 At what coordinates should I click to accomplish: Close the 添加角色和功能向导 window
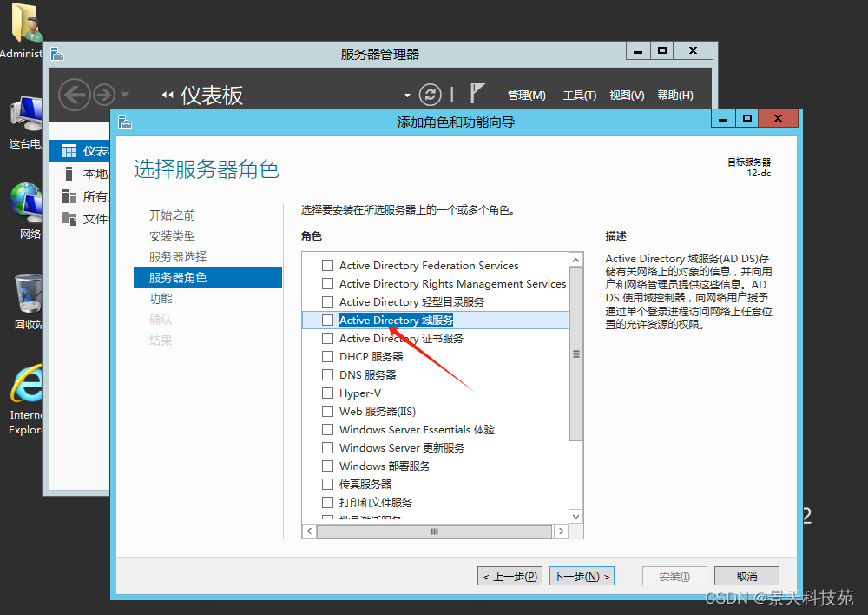(x=779, y=118)
